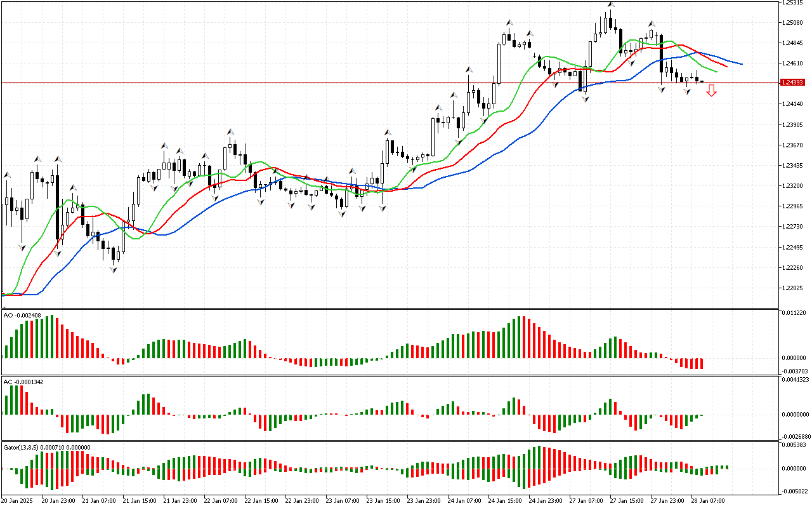Click the 1.22260 price axis label
The height and width of the screenshot is (508, 812).
tap(793, 268)
